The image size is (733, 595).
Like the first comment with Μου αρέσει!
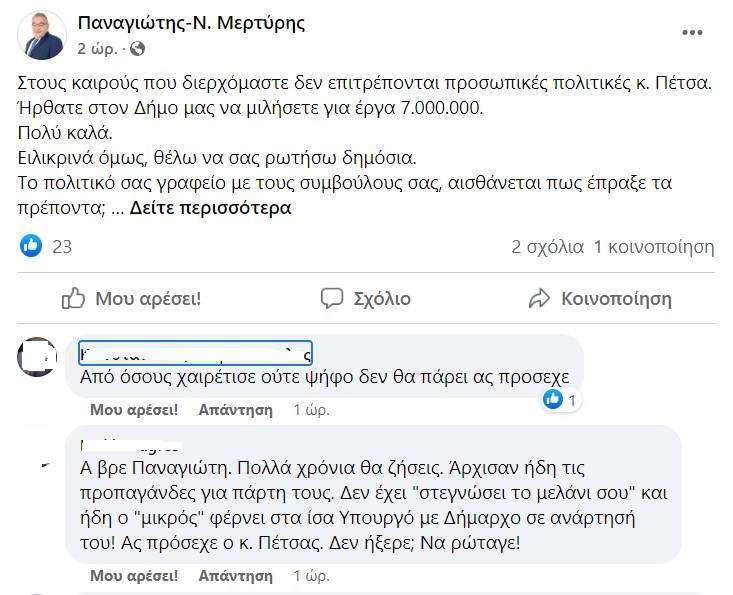pos(134,410)
